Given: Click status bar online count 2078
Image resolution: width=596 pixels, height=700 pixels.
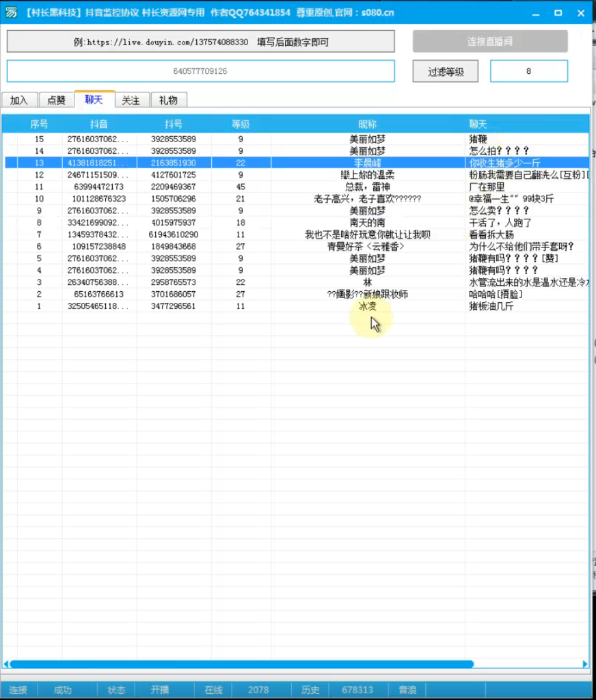Looking at the screenshot, I should click(258, 690).
